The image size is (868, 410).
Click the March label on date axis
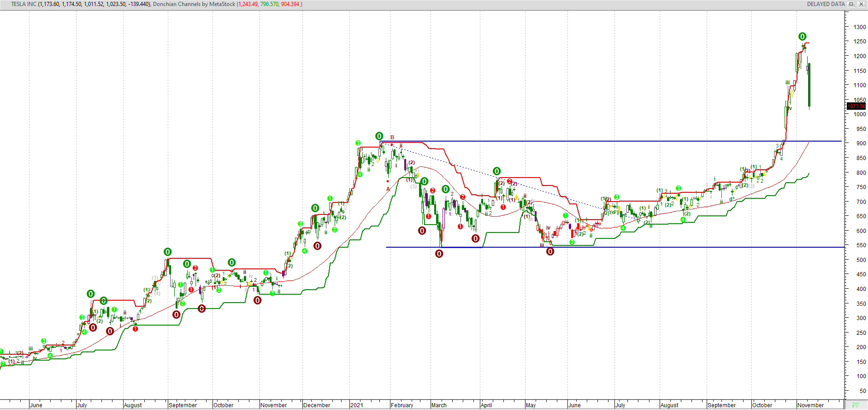pyautogui.click(x=439, y=405)
